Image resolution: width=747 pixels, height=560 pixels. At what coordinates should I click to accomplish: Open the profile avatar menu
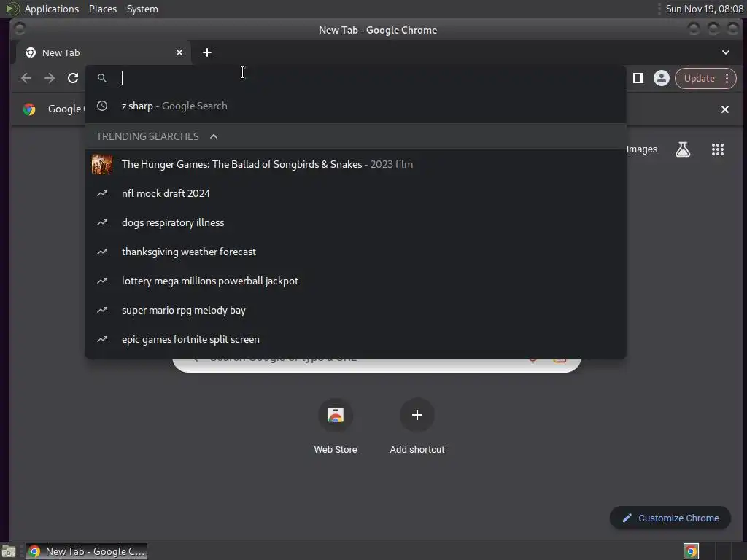[661, 78]
